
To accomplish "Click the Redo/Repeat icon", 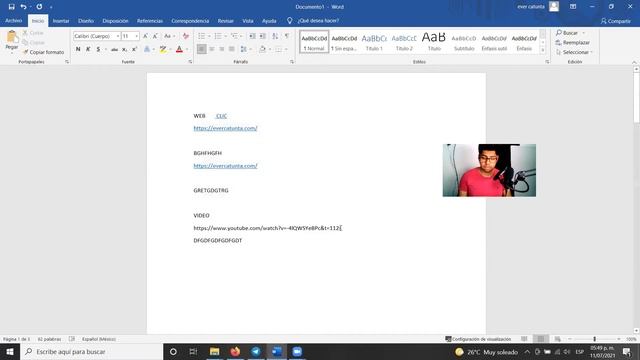I will coord(39,7).
